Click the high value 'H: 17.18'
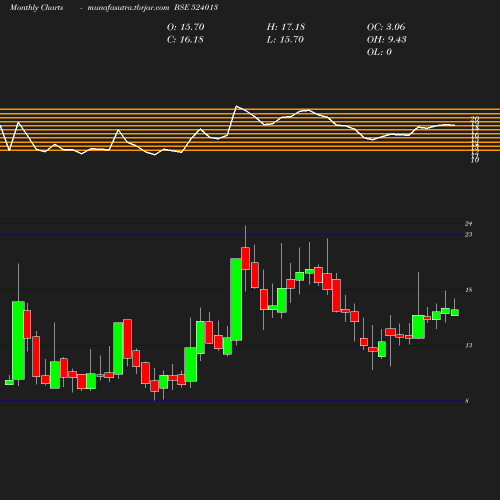 (286, 27)
